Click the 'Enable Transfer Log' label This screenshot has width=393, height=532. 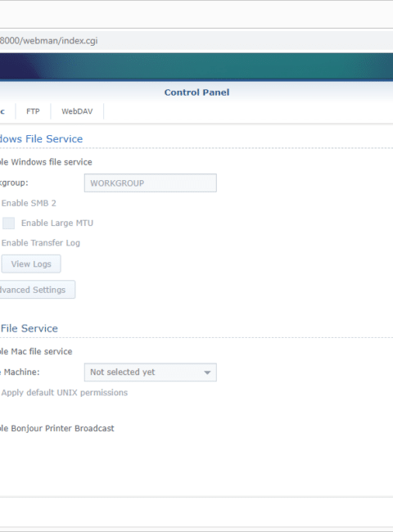pos(41,243)
